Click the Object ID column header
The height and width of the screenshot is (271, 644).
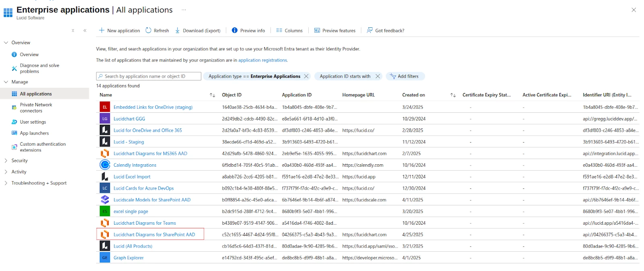232,95
